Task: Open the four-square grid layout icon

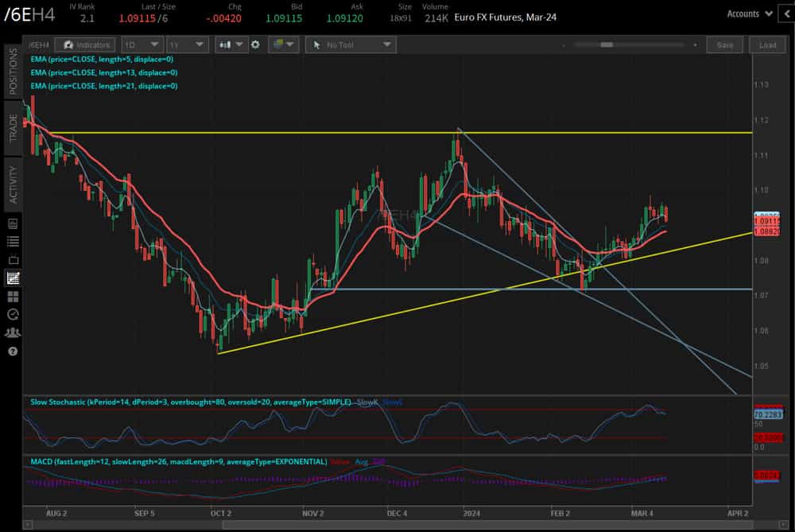Action: click(x=13, y=296)
